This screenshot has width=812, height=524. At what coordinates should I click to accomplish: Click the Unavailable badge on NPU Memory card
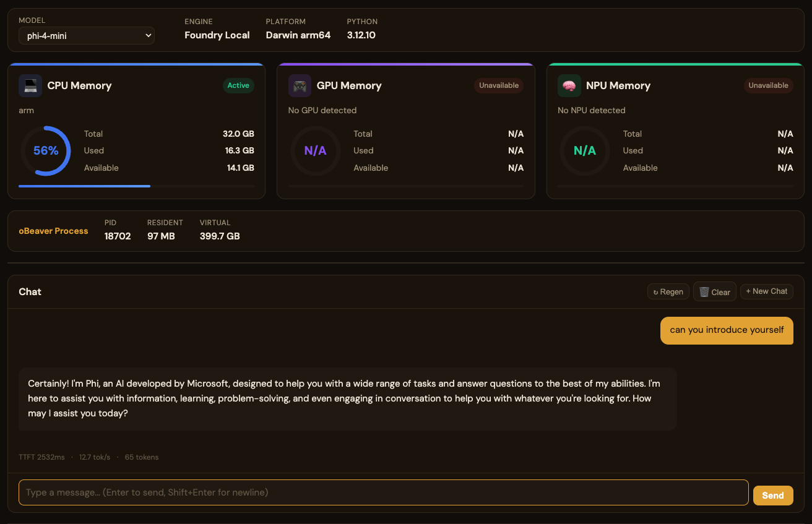coord(768,85)
